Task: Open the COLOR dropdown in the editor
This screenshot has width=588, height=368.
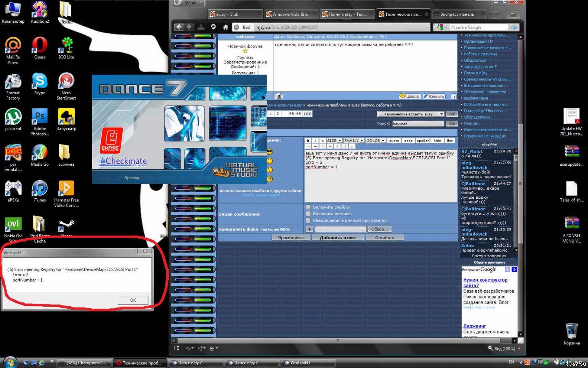Action: coord(376,141)
